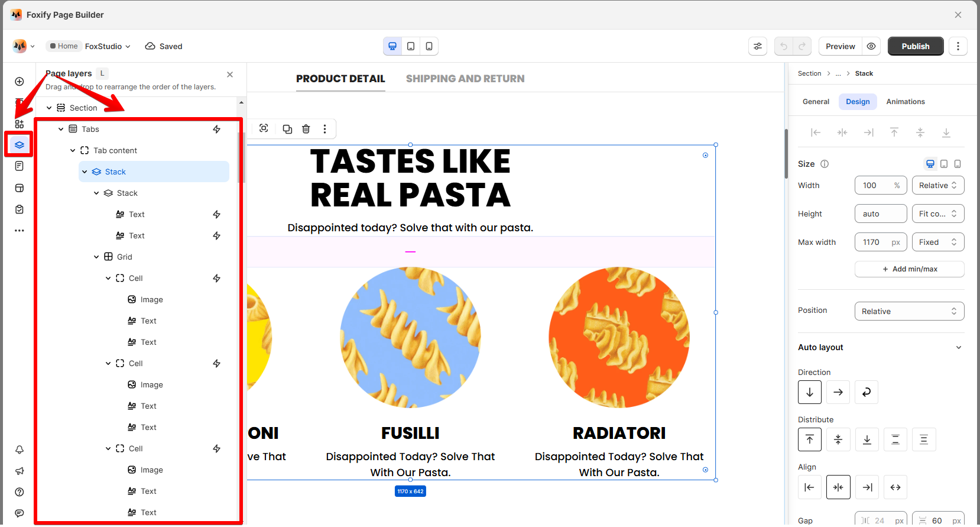
Task: Open the top bar three-dot menu
Action: (x=958, y=46)
